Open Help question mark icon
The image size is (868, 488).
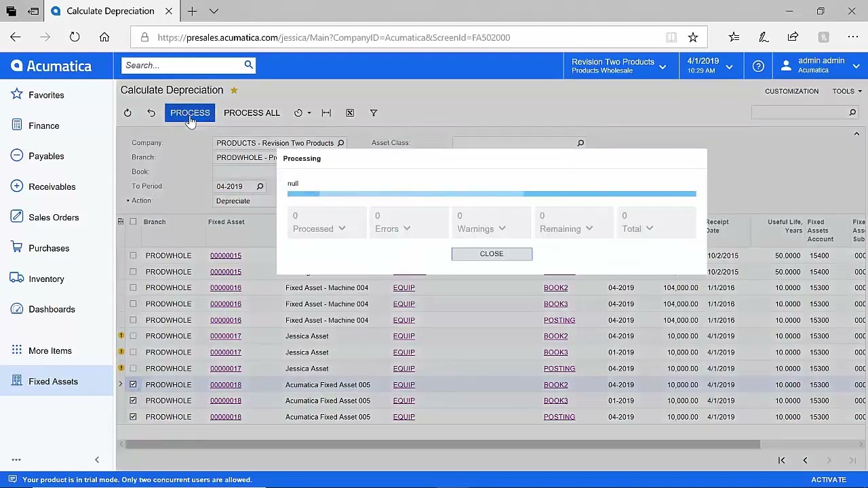point(758,66)
